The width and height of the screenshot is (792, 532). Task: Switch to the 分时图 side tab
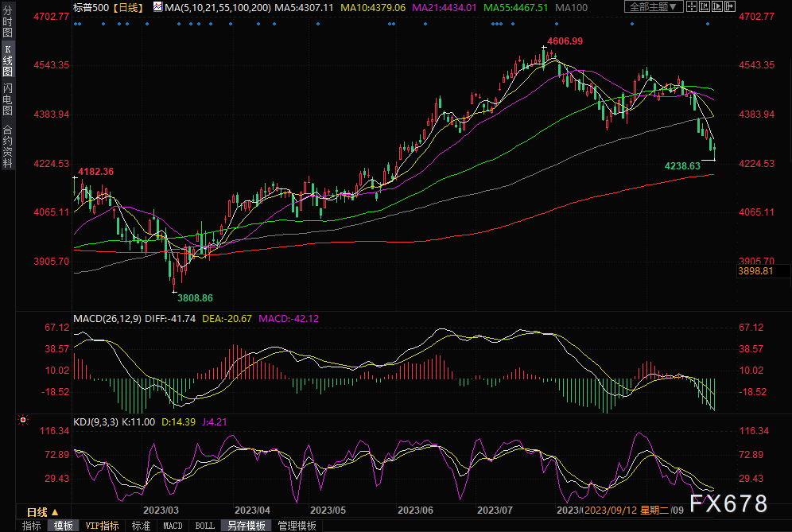(x=8, y=21)
